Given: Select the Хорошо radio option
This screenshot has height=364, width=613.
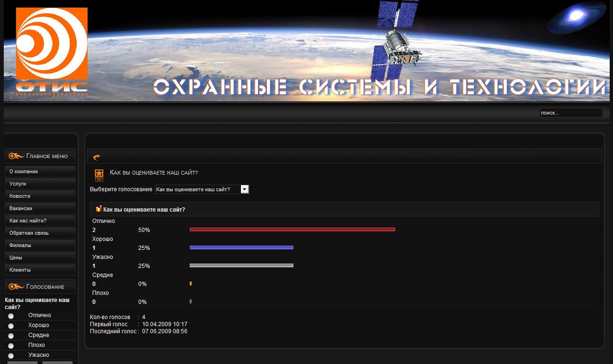Looking at the screenshot, I should tap(11, 326).
